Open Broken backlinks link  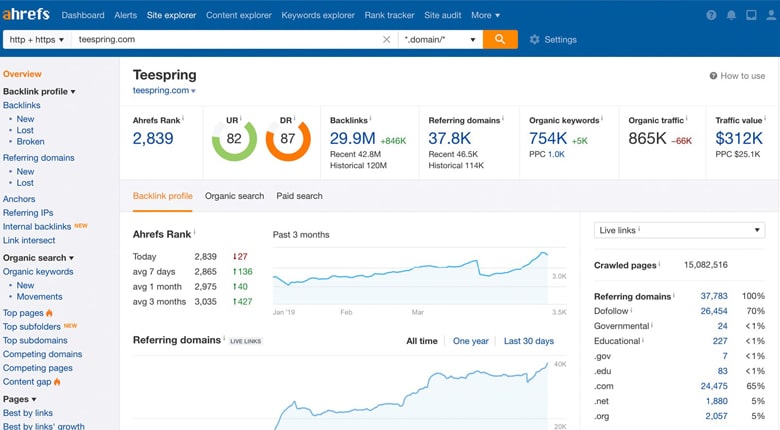point(30,142)
